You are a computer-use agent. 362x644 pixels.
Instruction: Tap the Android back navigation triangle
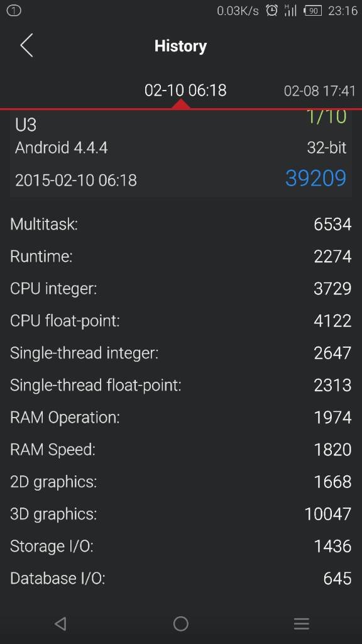(60, 623)
